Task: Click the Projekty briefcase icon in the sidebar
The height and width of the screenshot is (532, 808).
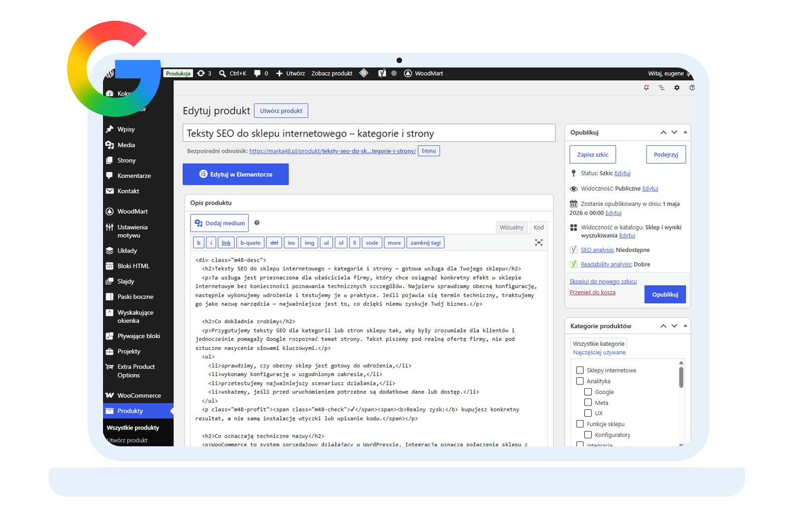Action: point(109,351)
